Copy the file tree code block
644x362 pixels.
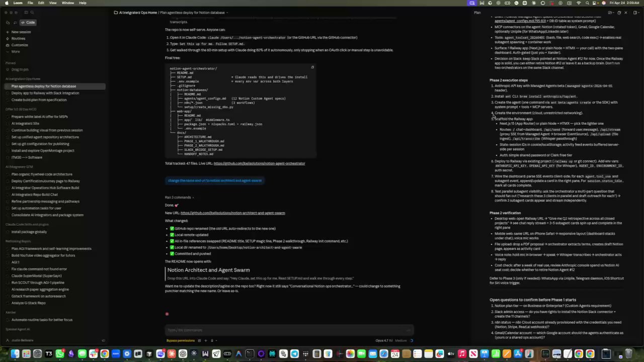[x=312, y=67]
